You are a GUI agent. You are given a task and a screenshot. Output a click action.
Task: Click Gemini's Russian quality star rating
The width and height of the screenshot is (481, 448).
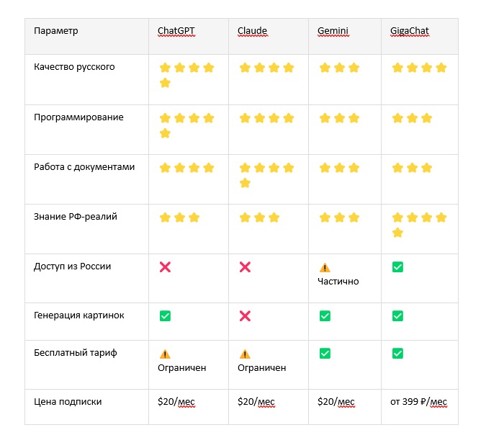[338, 68]
